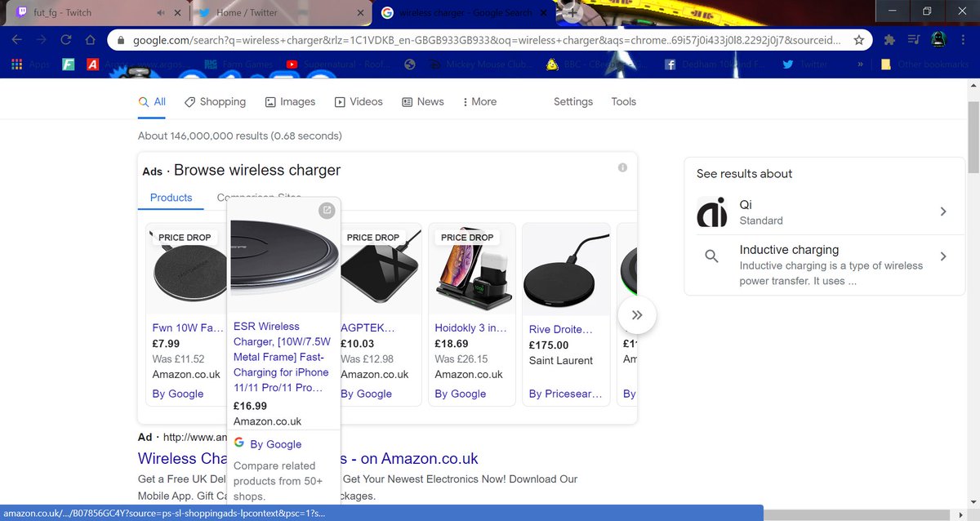Open the Hoidokly 3 in 1 product link
The image size is (980, 521).
coord(470,329)
